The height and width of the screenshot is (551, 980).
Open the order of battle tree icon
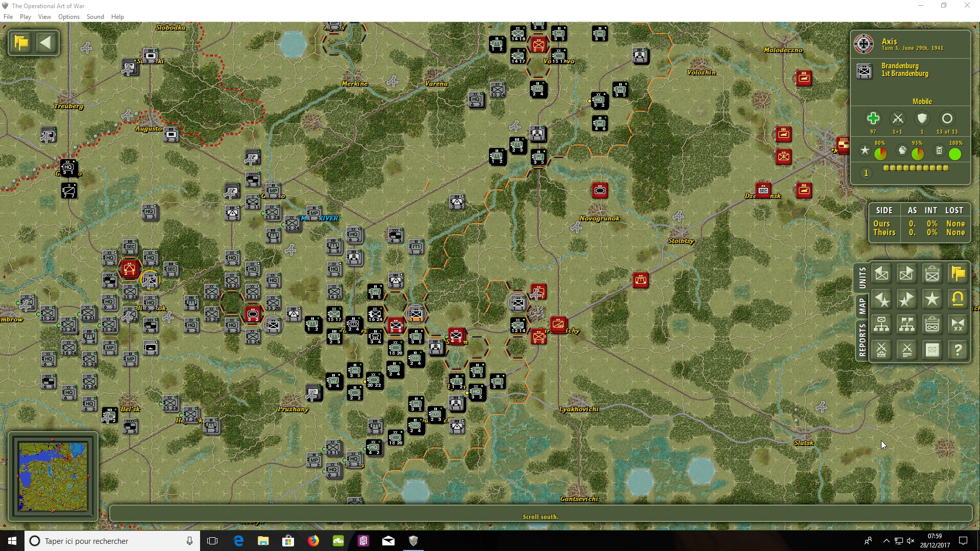pos(881,324)
